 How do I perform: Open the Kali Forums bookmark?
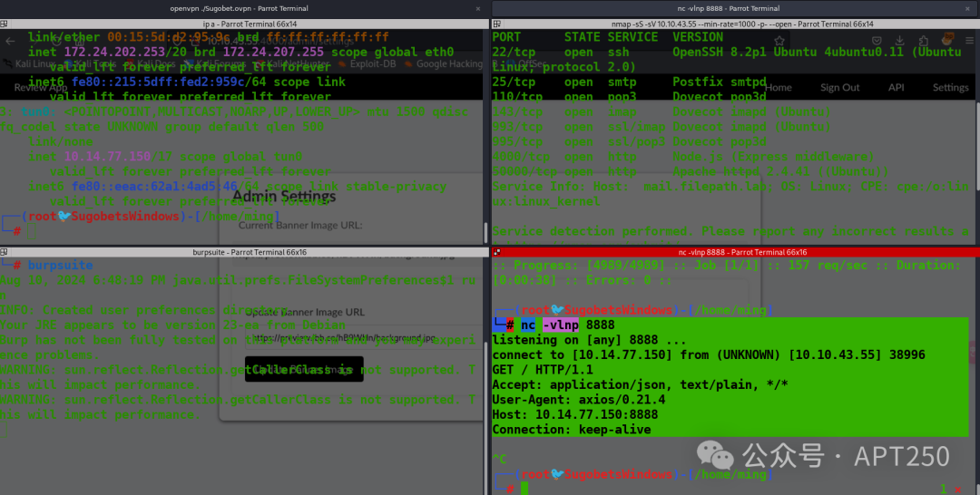coord(217,63)
